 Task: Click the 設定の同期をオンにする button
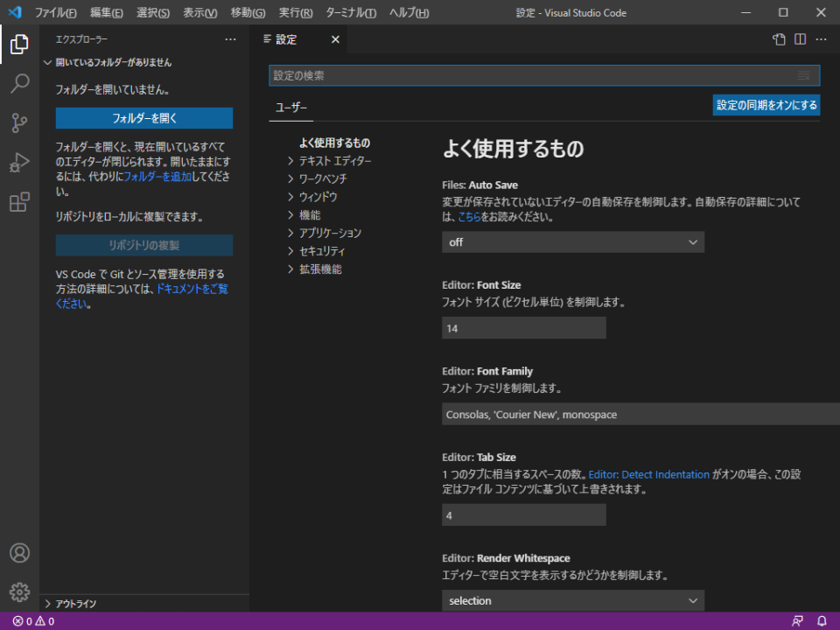(766, 105)
